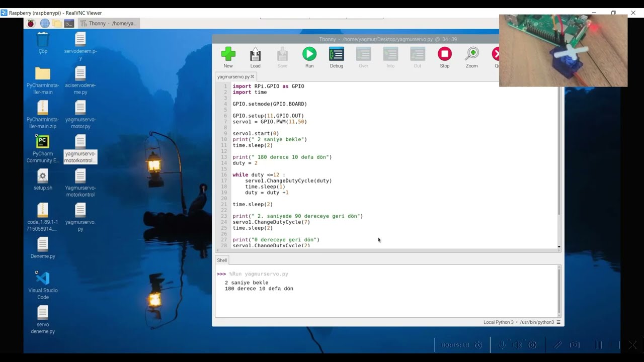Select the servo deneme.py desktop file

click(x=43, y=320)
